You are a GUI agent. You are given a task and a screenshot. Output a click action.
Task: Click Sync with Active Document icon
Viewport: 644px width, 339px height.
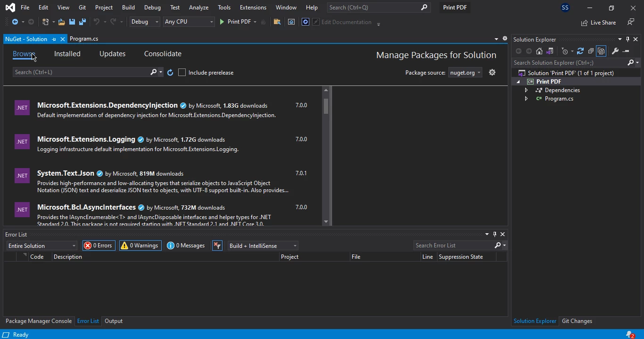pos(580,51)
